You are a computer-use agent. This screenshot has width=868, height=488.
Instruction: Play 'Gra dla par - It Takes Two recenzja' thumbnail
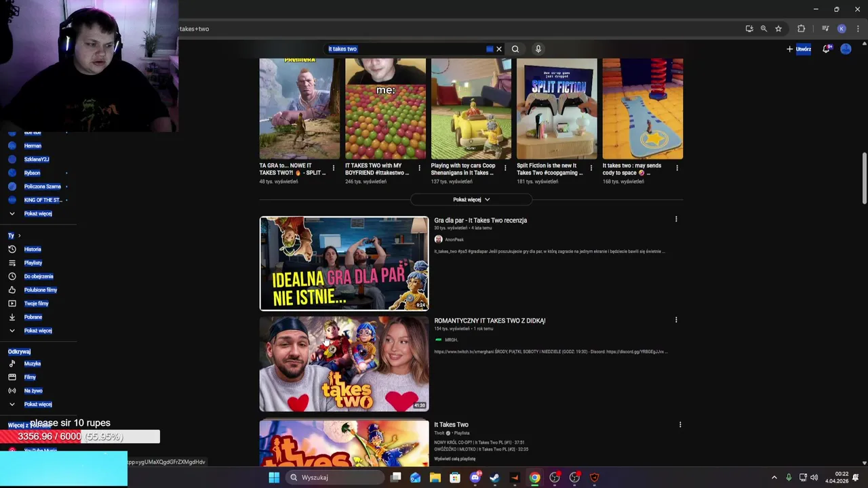(x=344, y=263)
